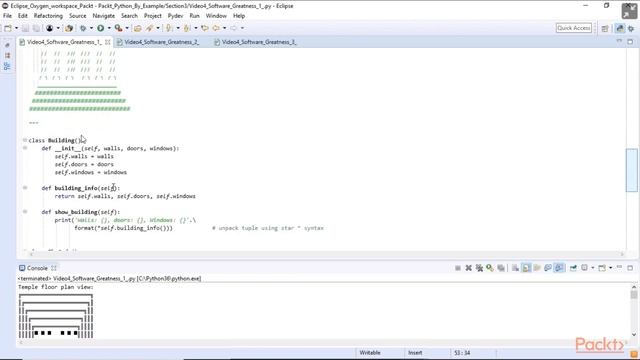Click Remove All Terminated Launches icon

tap(479, 268)
